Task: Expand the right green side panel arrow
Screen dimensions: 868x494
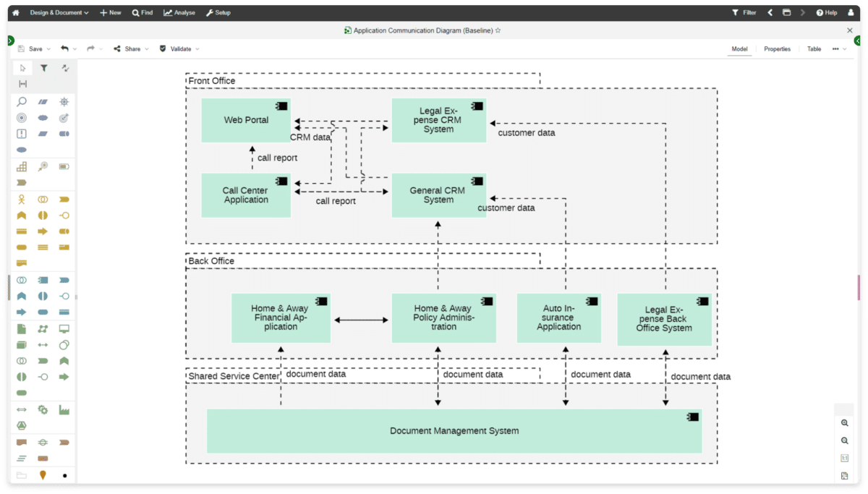Action: (x=857, y=41)
